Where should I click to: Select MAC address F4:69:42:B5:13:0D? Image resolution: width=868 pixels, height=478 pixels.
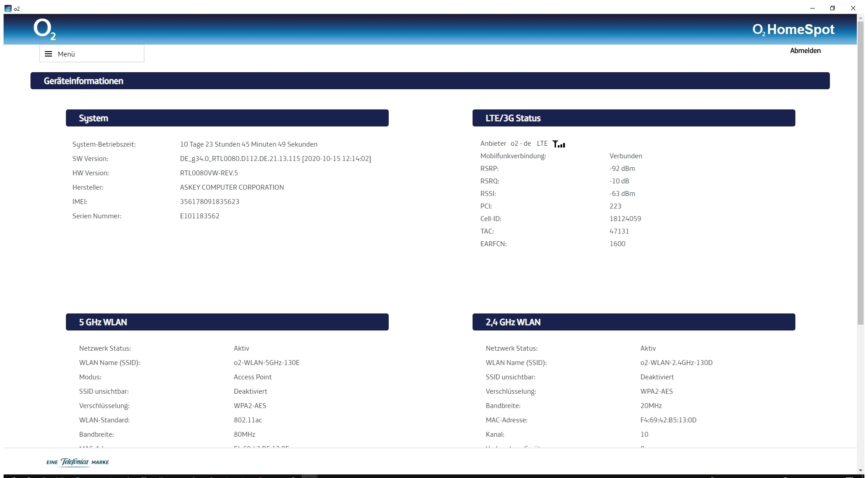point(668,420)
